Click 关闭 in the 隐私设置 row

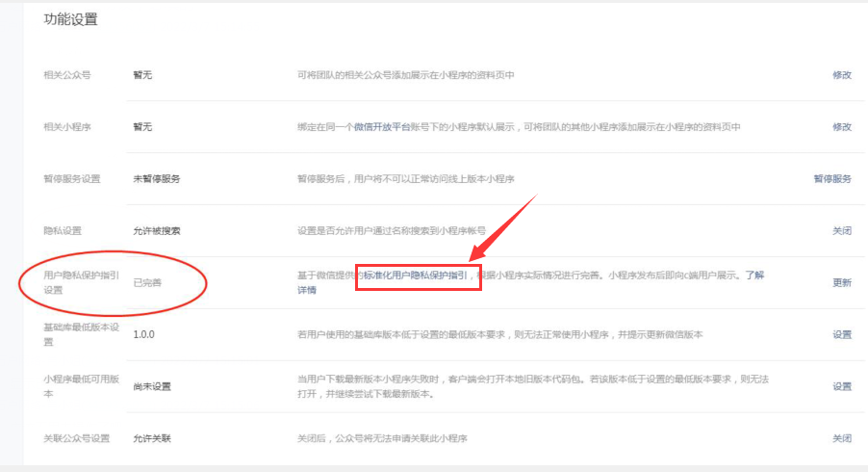841,231
